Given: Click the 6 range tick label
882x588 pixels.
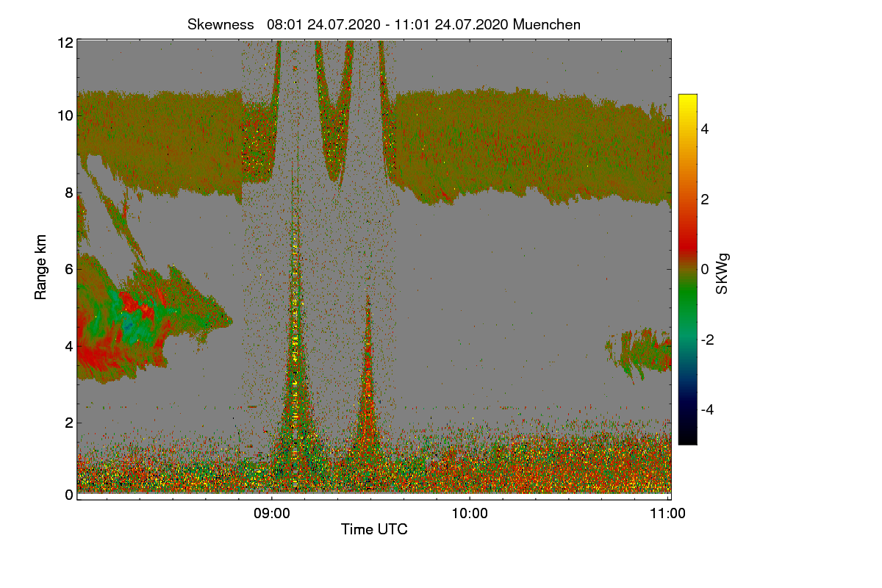Looking at the screenshot, I should tap(69, 269).
